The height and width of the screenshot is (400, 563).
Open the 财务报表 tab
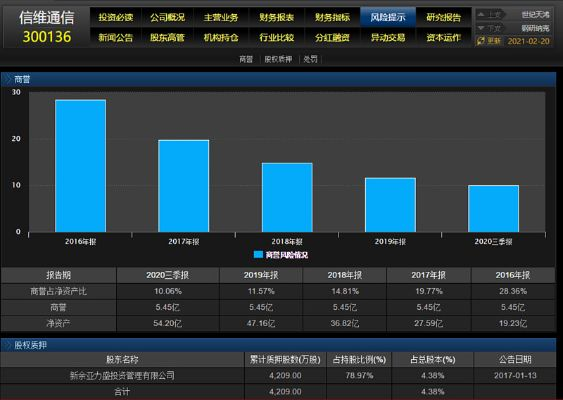click(277, 17)
